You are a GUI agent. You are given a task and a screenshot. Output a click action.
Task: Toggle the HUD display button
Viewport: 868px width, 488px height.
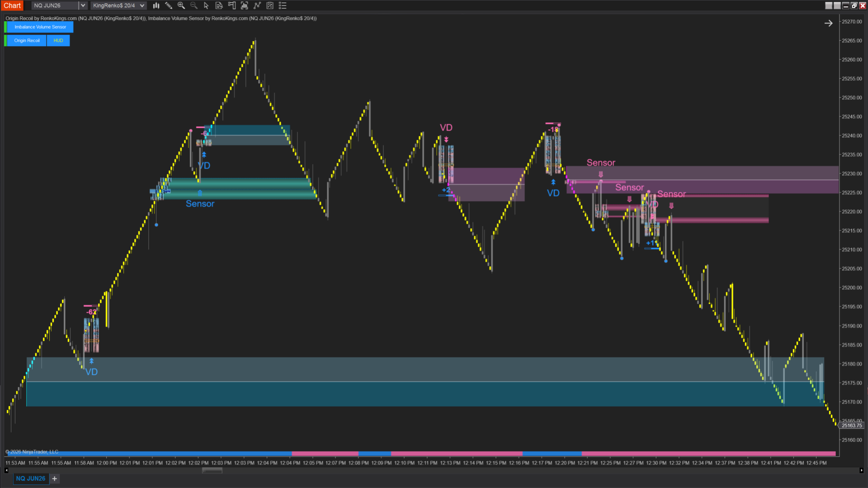click(x=58, y=41)
